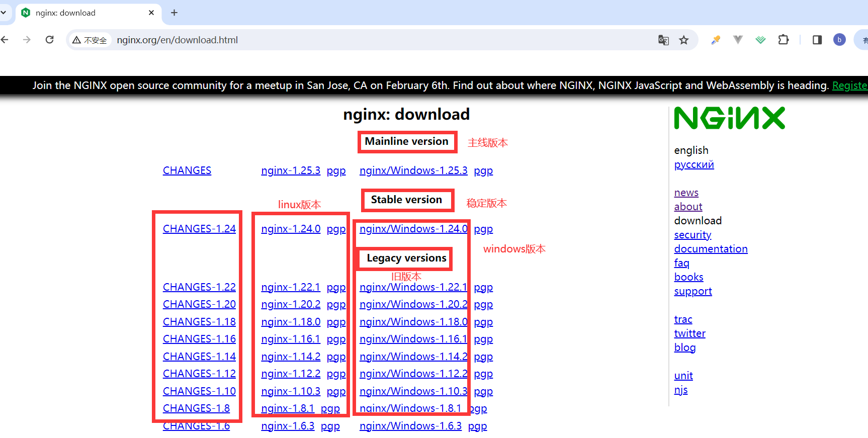Viewport: 868px width, 438px height.
Task: Click the browser forward arrow
Action: coord(27,40)
